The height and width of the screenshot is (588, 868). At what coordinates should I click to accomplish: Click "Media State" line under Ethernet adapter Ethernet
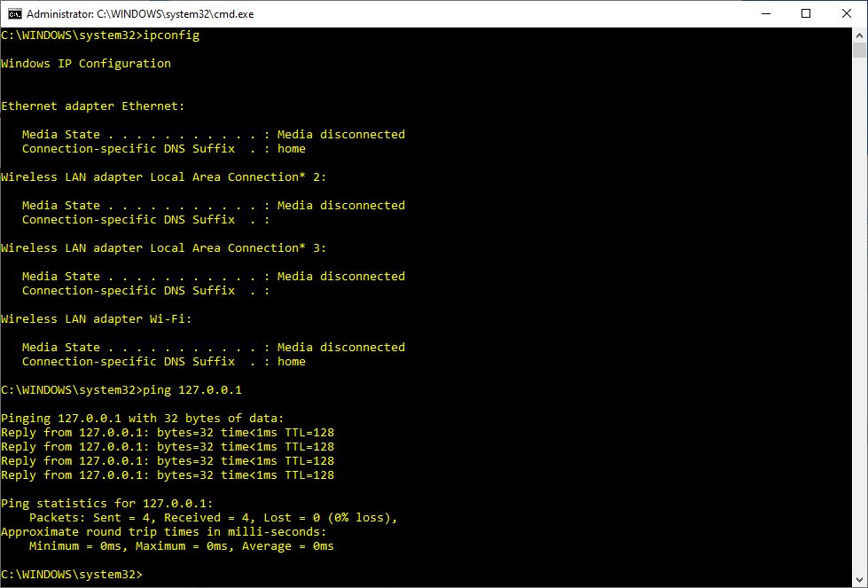[213, 135]
